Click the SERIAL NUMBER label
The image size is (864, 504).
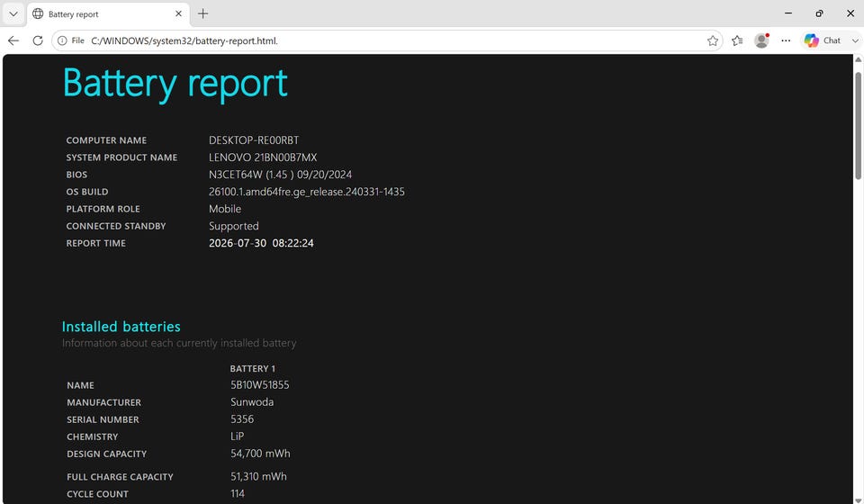(103, 419)
